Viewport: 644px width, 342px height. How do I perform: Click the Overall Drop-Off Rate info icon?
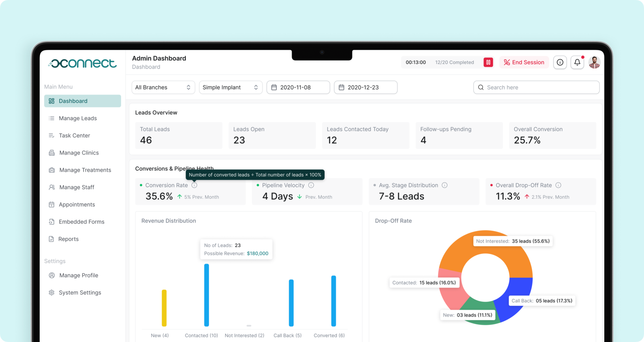point(558,185)
